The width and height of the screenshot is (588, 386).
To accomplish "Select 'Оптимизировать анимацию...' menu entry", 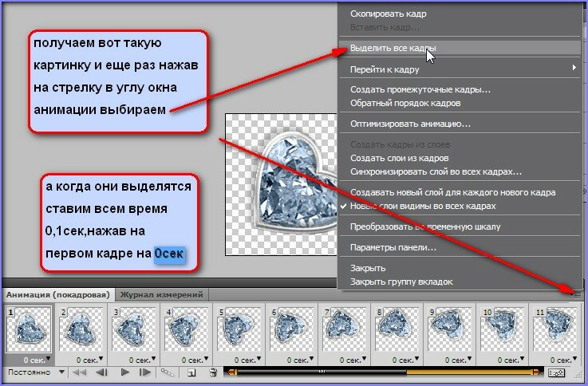I will pyautogui.click(x=410, y=124).
